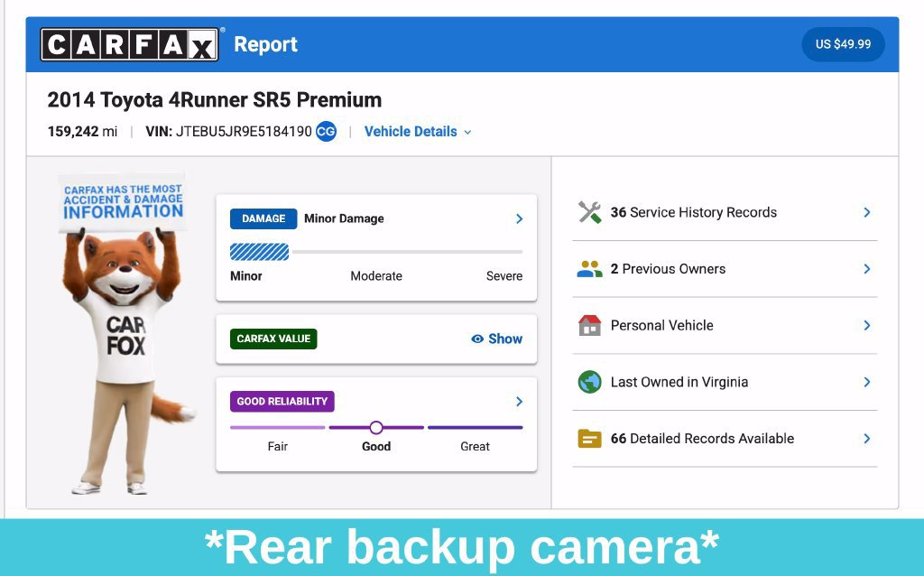Open 36 Service History Records chevron
The width and height of the screenshot is (924, 576).
867,212
